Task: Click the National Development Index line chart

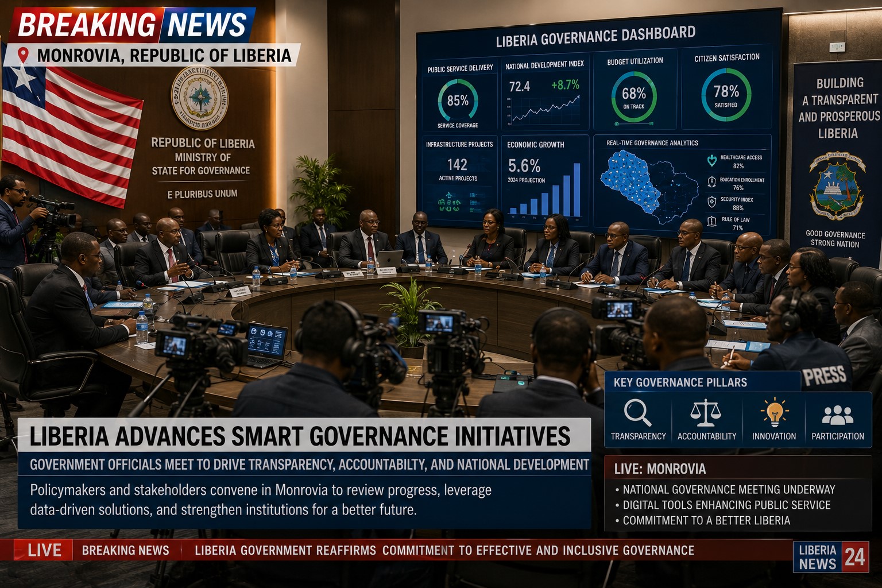Action: click(x=544, y=110)
